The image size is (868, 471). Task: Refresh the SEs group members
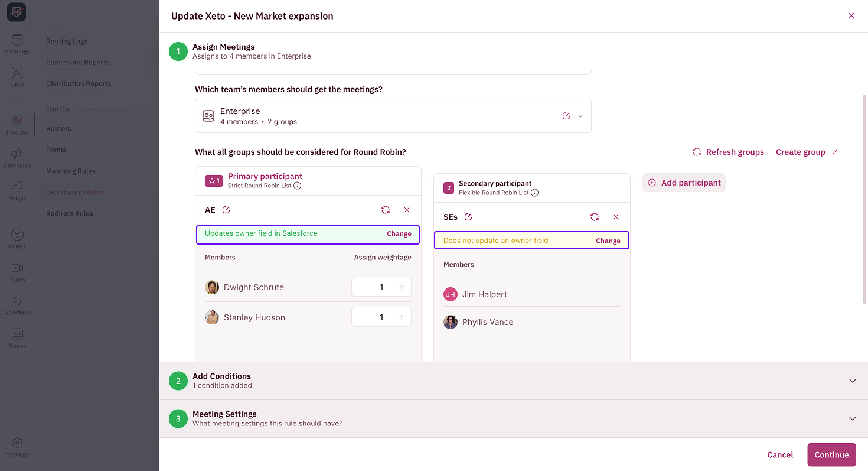[595, 217]
